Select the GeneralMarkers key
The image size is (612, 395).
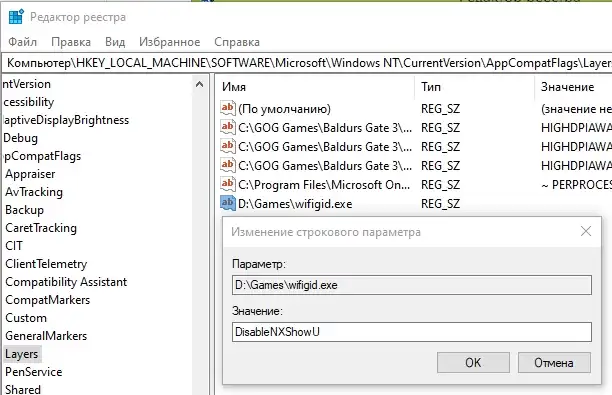point(46,336)
